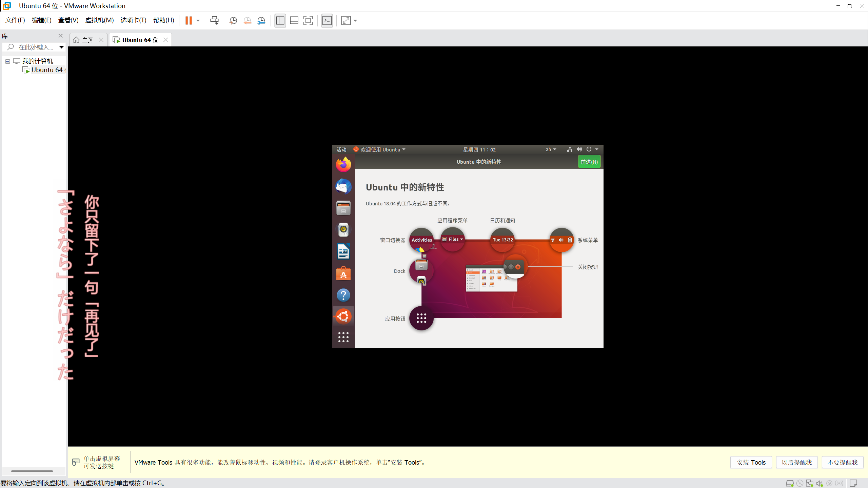Open Firefox in the Ubuntu dock
This screenshot has width=868, height=488.
coord(343,164)
